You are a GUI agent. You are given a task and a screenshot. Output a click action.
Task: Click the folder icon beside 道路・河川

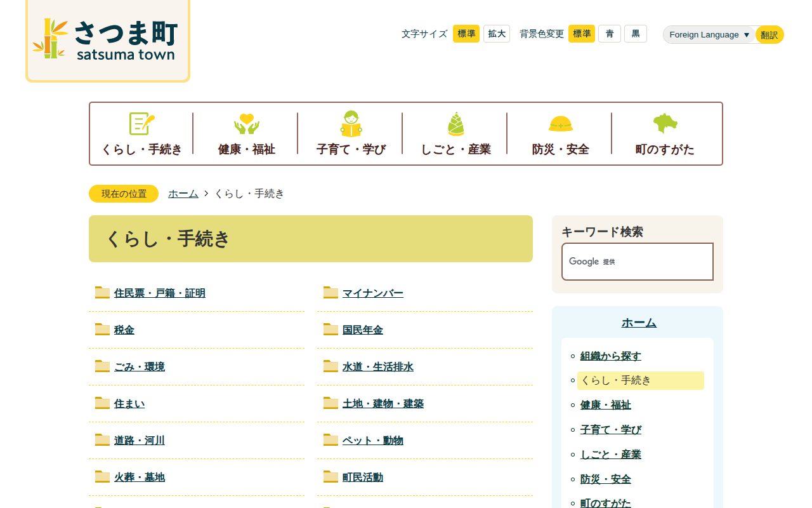[x=103, y=439]
